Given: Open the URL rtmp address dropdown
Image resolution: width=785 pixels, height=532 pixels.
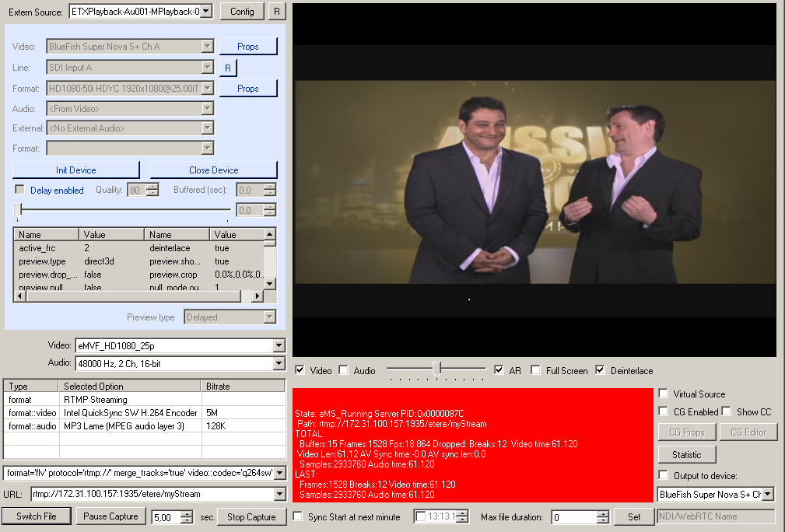Looking at the screenshot, I should pyautogui.click(x=279, y=494).
